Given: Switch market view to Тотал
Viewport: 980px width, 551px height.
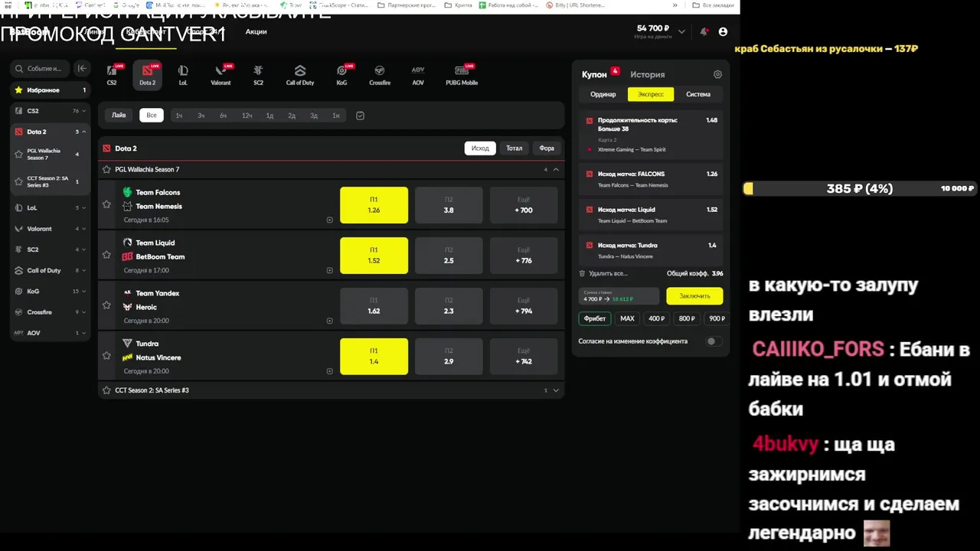Looking at the screenshot, I should pos(514,148).
